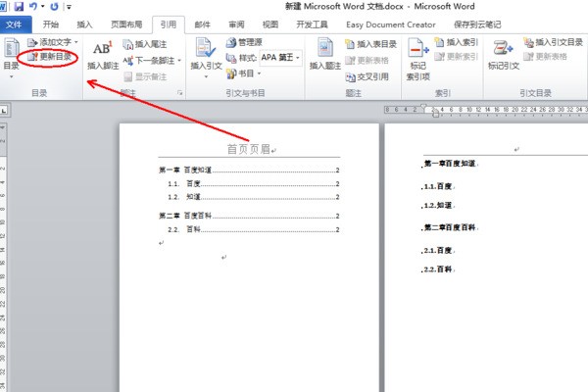Follow the 1.2. 知道 contents entry

tap(254, 197)
